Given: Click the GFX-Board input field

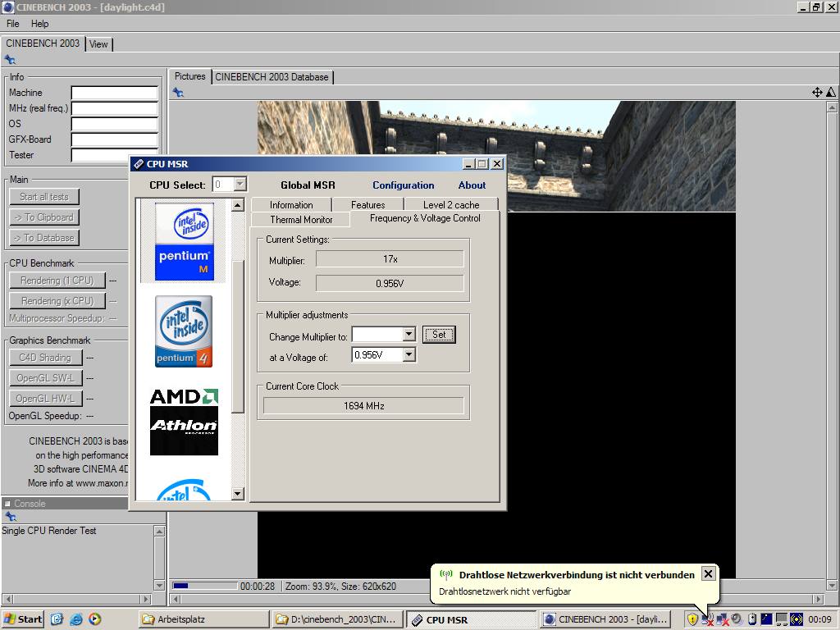Looking at the screenshot, I should 115,139.
